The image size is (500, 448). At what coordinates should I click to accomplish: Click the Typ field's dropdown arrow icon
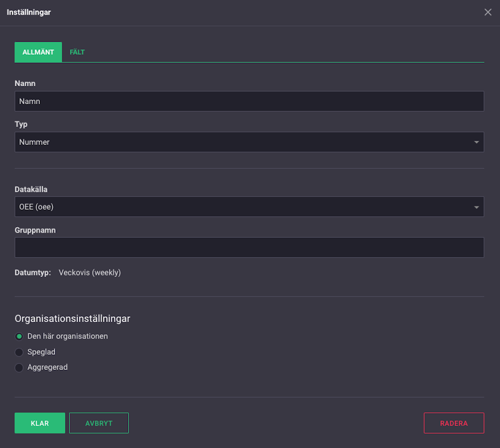pyautogui.click(x=476, y=142)
